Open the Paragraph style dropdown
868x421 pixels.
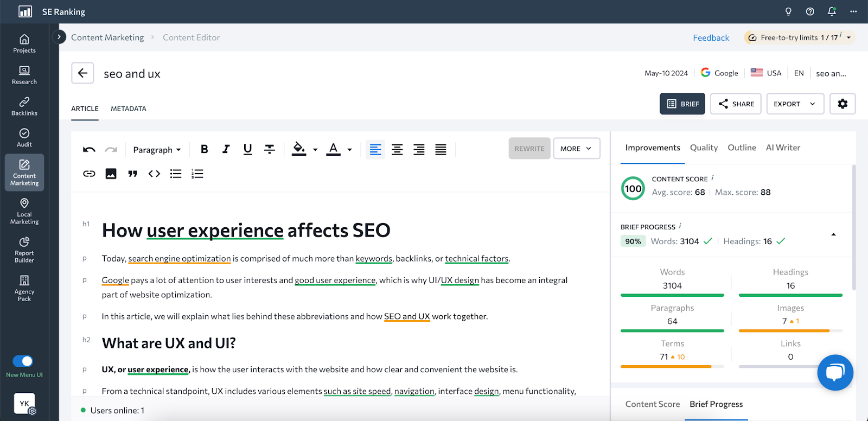[x=157, y=150]
